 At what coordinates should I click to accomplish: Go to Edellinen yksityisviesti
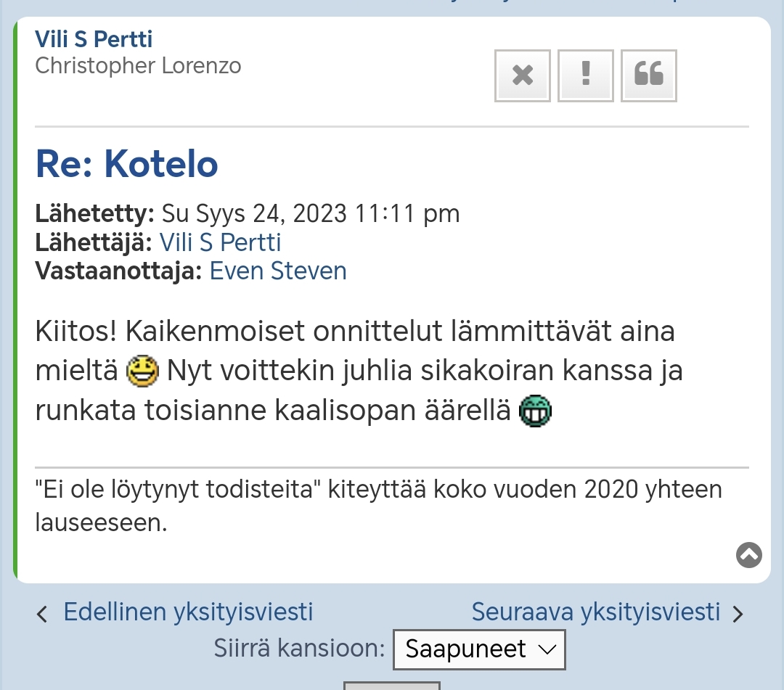coord(188,612)
